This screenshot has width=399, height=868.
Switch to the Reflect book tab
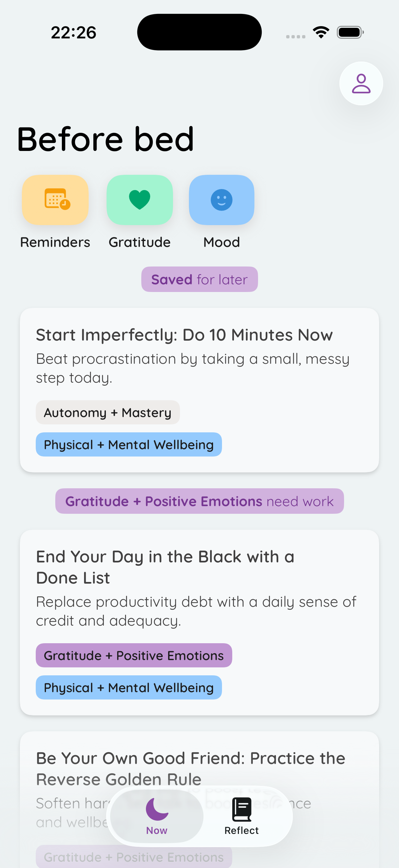[242, 816]
